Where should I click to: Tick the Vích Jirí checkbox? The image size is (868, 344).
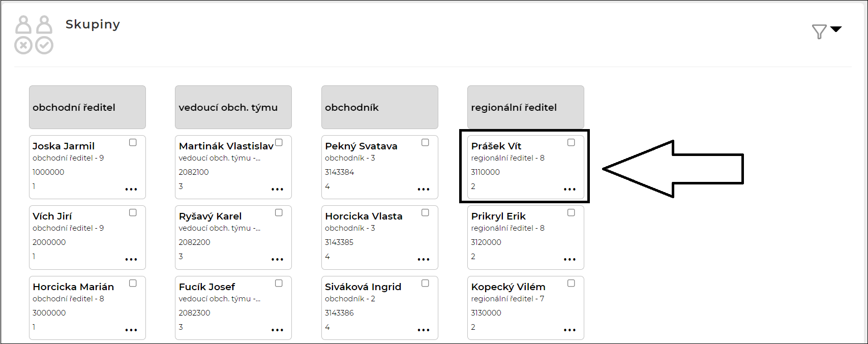[133, 213]
